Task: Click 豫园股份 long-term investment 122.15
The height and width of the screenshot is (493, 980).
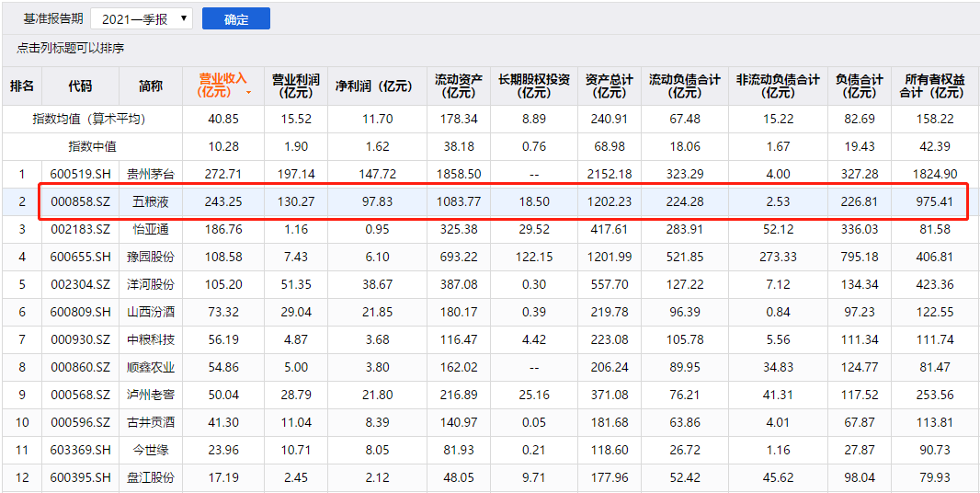Action: pyautogui.click(x=534, y=257)
